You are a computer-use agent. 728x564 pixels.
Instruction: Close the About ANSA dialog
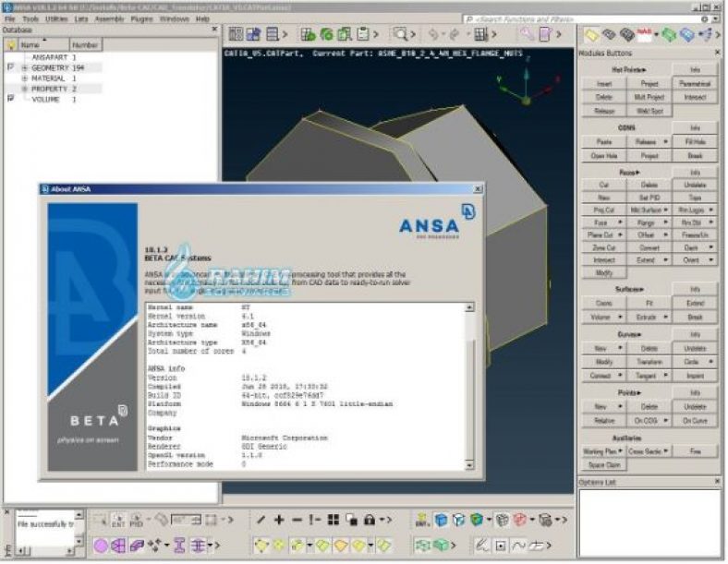pyautogui.click(x=478, y=189)
